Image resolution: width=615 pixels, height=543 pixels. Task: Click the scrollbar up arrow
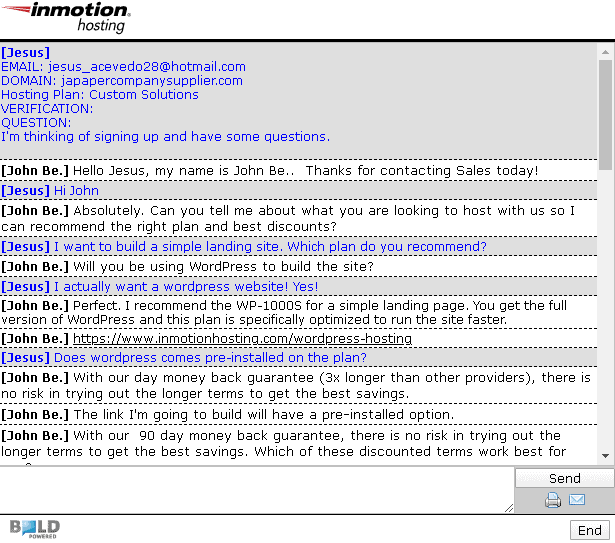tap(605, 52)
